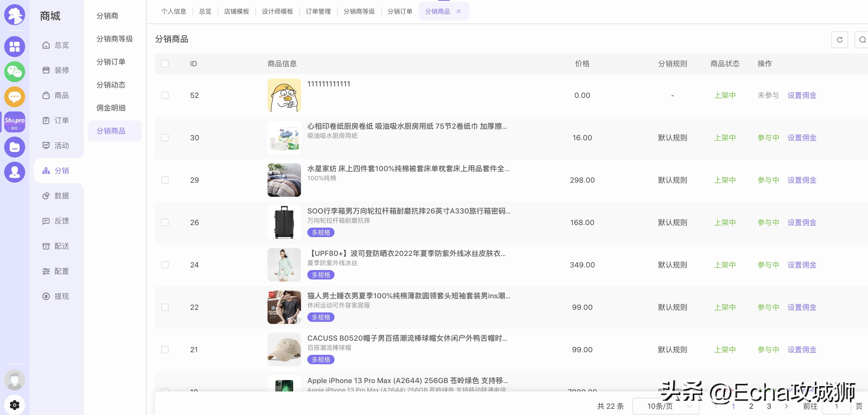Viewport: 868px width, 415px height.
Task: Click the refresh icon above the product table
Action: click(x=840, y=40)
